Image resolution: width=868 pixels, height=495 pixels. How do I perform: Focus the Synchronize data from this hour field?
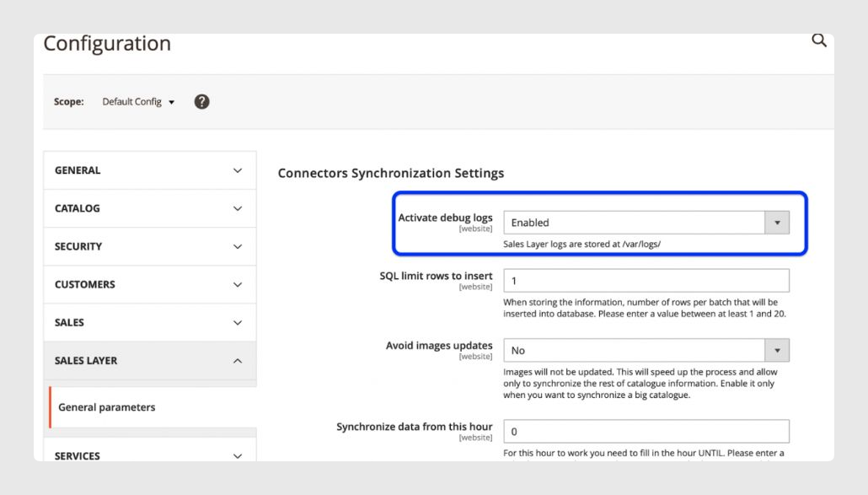(x=646, y=431)
